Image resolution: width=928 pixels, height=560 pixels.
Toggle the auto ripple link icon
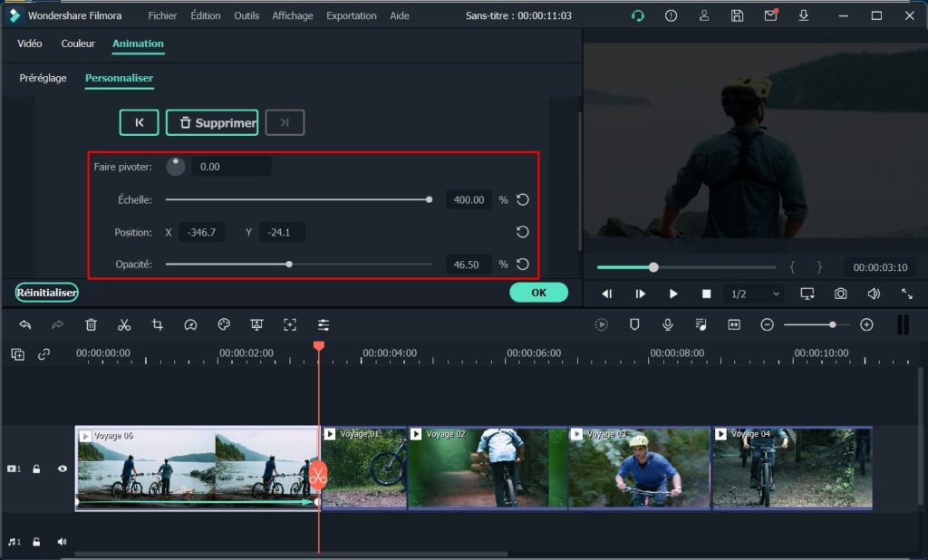click(43, 354)
